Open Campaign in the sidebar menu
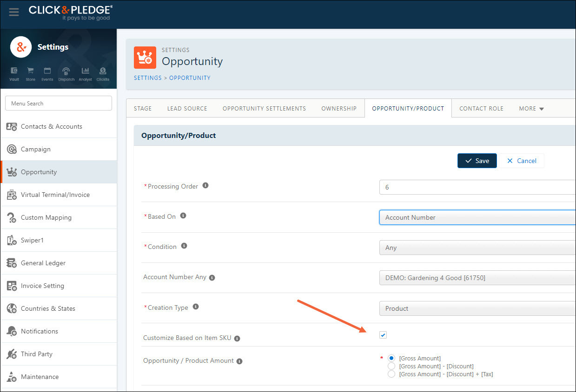 point(59,149)
